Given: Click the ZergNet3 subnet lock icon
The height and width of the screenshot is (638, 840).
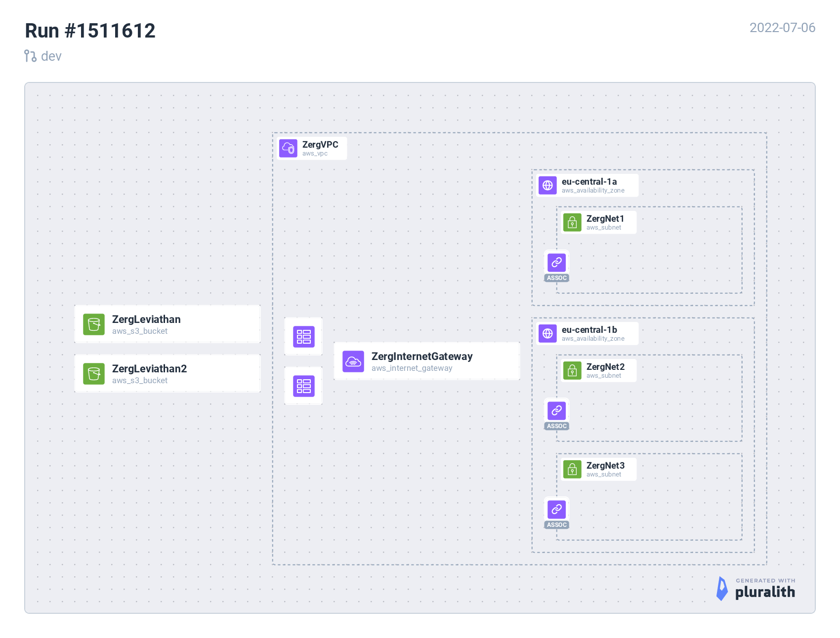Looking at the screenshot, I should tap(572, 469).
